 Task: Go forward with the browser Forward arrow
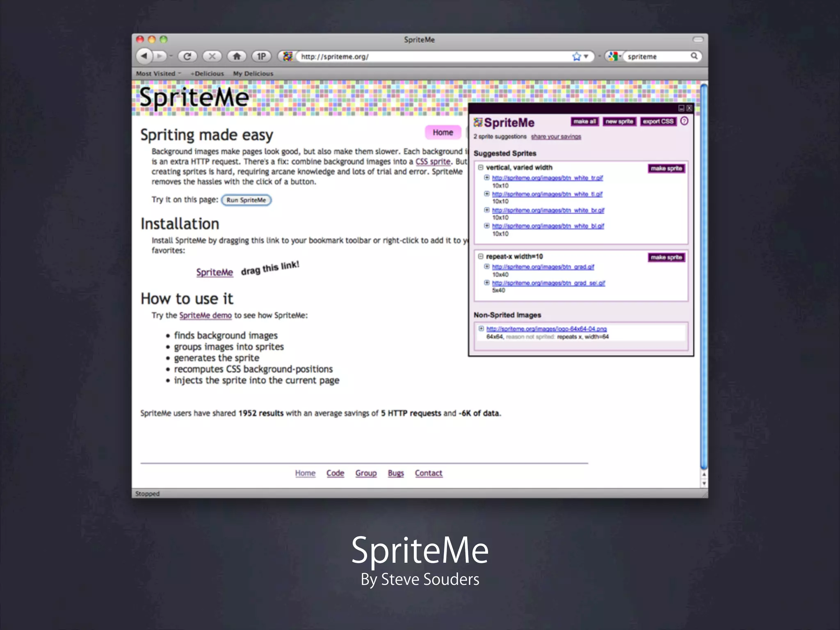[160, 56]
